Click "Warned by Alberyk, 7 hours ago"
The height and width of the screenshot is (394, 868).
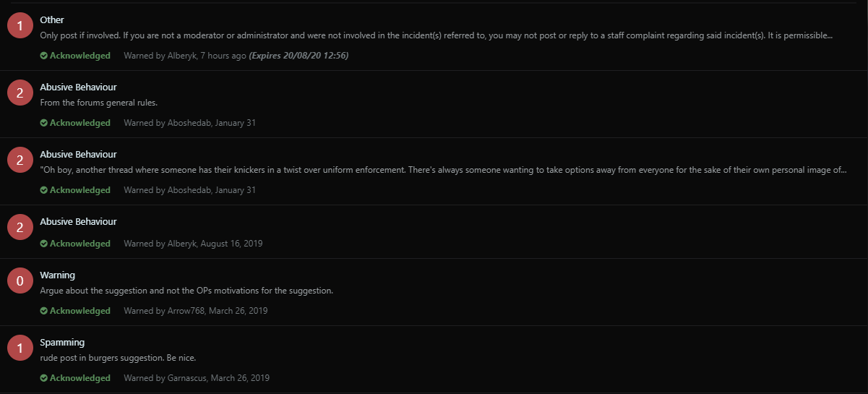pos(184,56)
